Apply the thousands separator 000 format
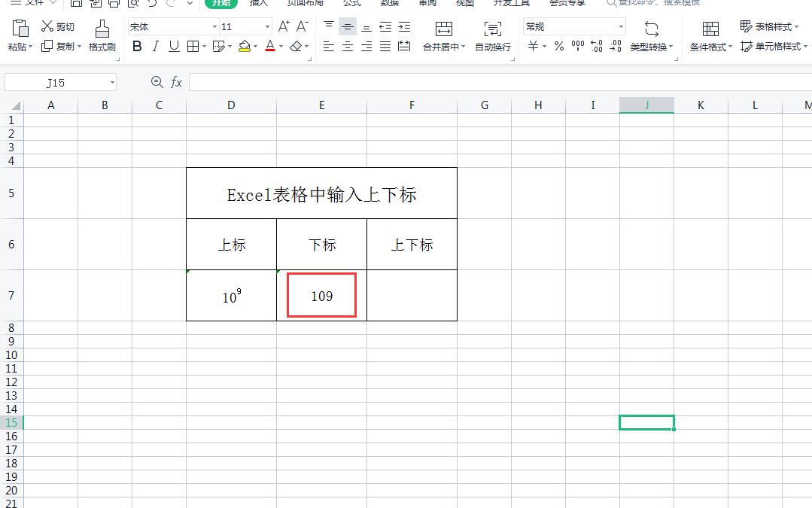812x508 pixels. click(577, 47)
